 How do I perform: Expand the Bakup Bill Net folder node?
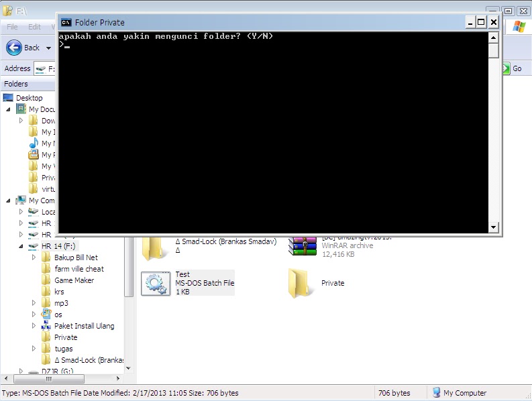(x=34, y=257)
